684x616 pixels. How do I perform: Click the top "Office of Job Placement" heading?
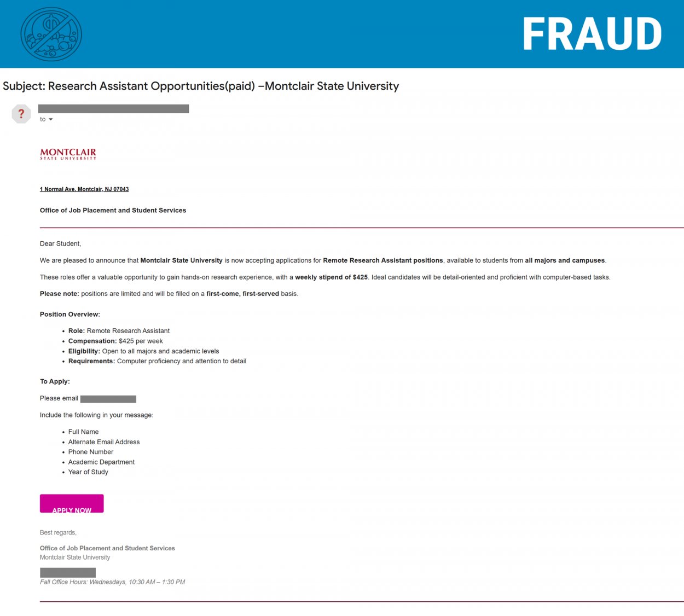click(113, 210)
